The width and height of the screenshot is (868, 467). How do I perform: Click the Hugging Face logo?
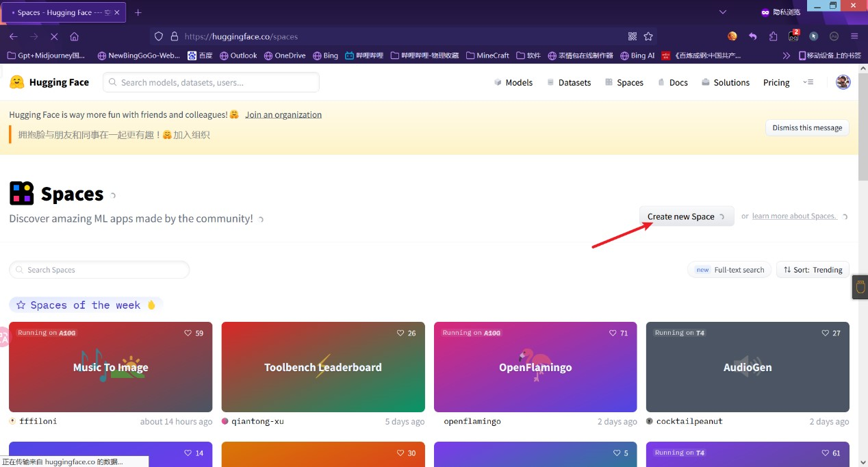pos(49,82)
